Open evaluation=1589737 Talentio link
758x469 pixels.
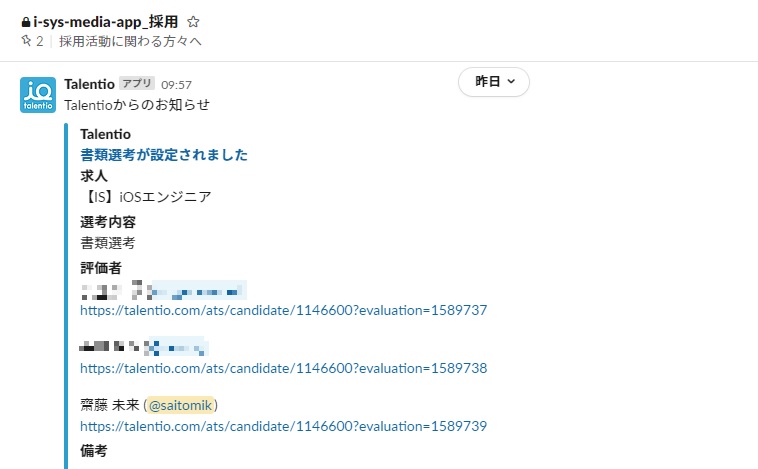click(284, 310)
